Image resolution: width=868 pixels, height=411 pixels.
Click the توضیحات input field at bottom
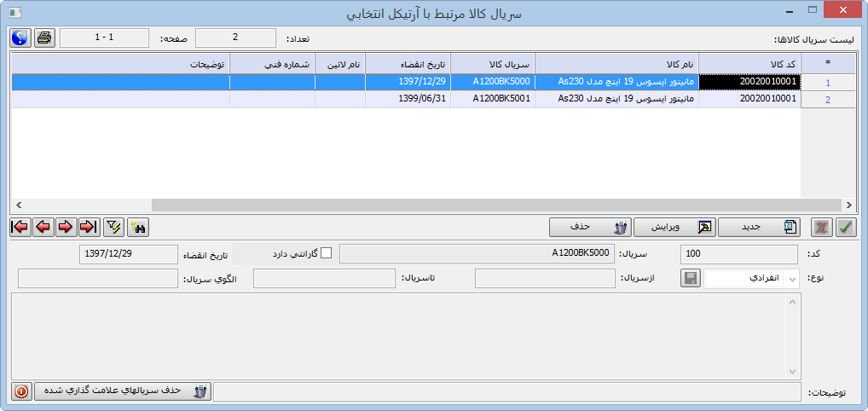[507, 391]
